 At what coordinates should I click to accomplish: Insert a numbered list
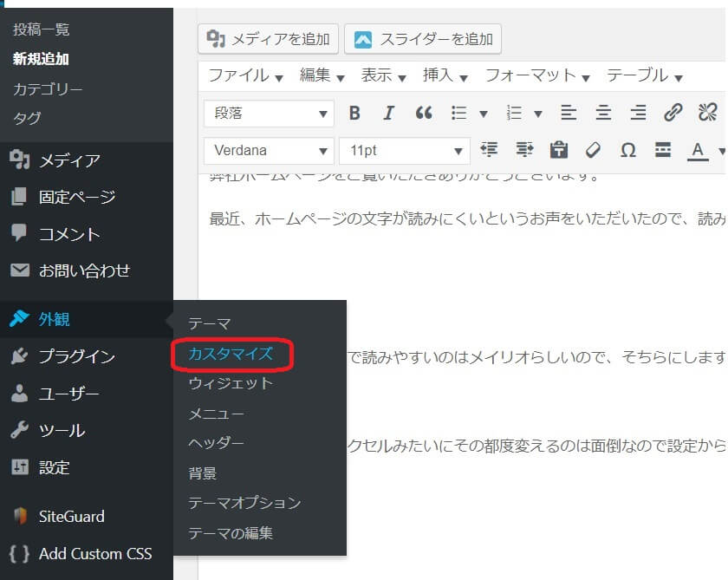514,113
